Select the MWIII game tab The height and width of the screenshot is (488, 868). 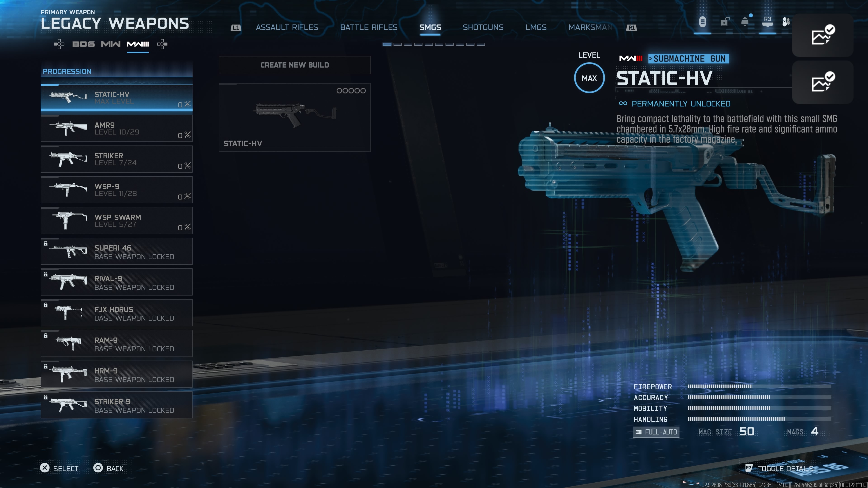(x=138, y=44)
